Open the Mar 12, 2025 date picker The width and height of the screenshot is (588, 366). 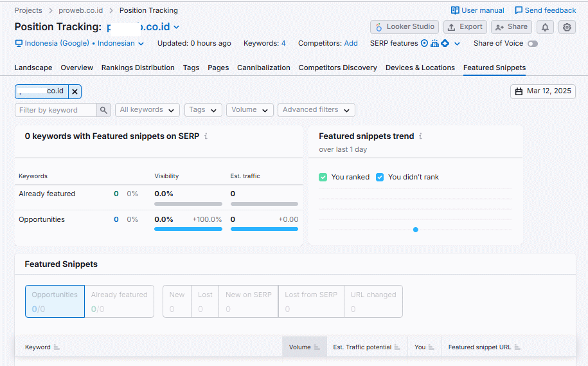pos(542,91)
